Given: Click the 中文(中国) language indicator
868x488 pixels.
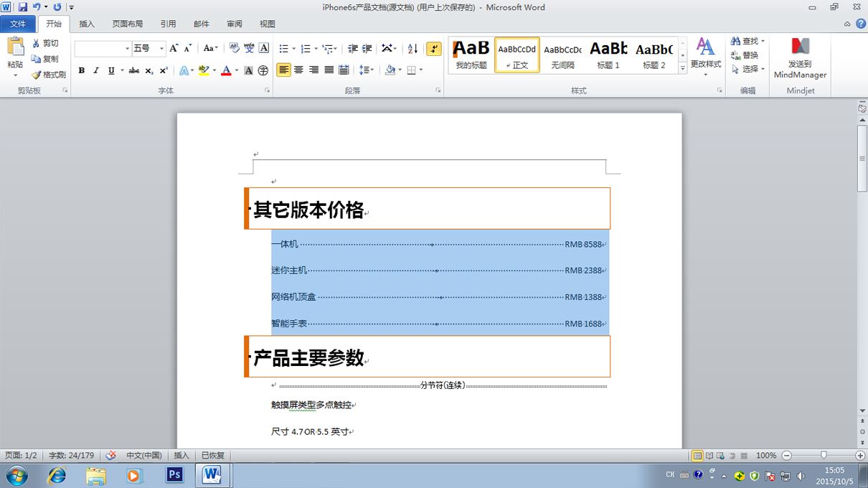Looking at the screenshot, I should [x=144, y=456].
